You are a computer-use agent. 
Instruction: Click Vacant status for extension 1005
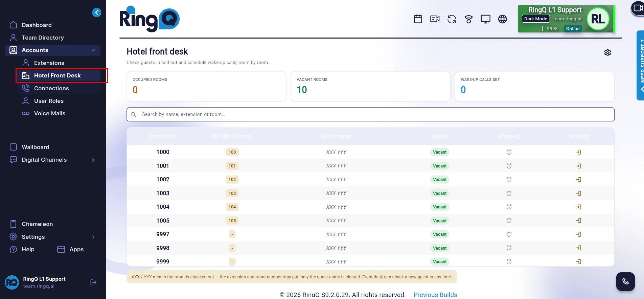click(x=440, y=221)
